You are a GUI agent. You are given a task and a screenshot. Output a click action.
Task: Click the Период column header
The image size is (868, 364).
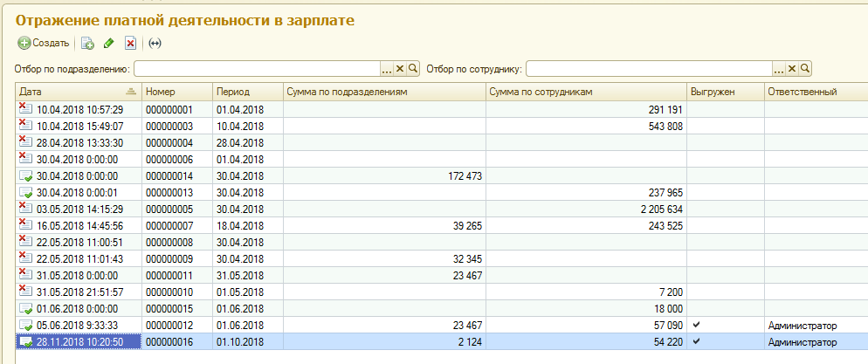pyautogui.click(x=248, y=92)
